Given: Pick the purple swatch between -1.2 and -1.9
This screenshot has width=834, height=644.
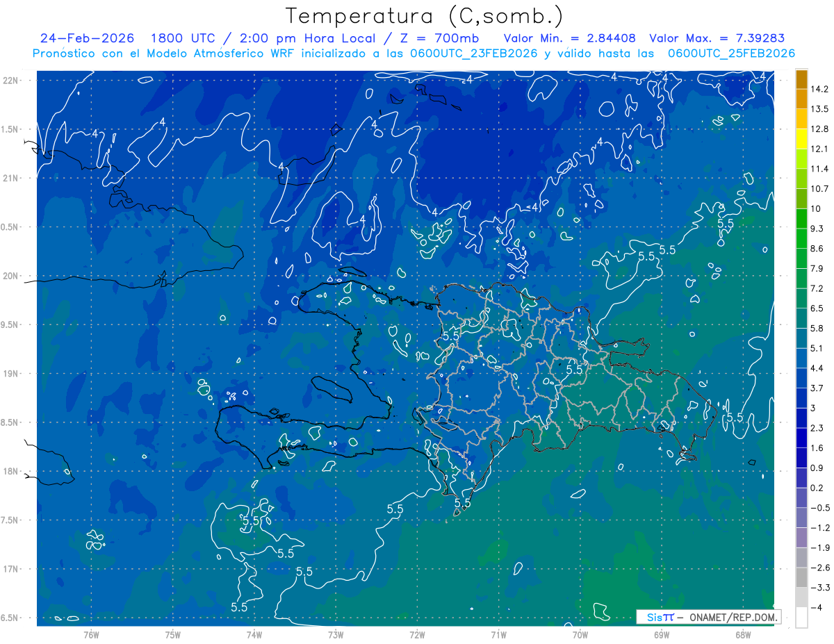Looking at the screenshot, I should pyautogui.click(x=801, y=537).
